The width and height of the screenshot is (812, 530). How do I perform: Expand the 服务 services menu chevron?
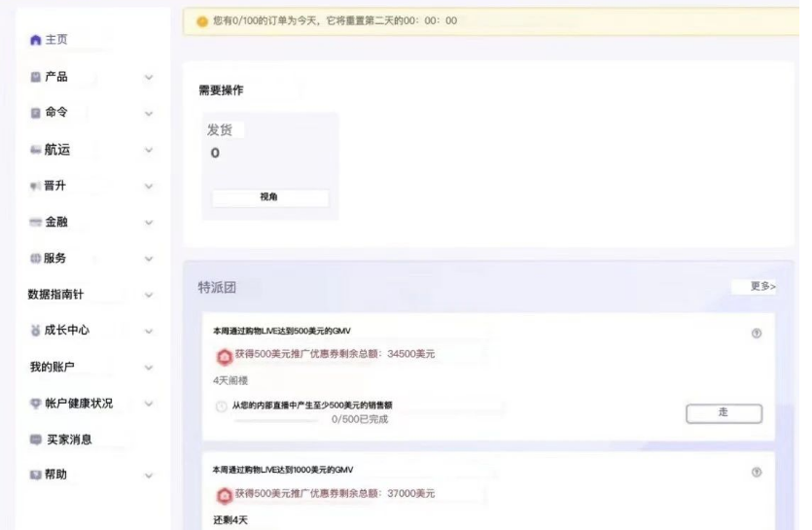148,259
